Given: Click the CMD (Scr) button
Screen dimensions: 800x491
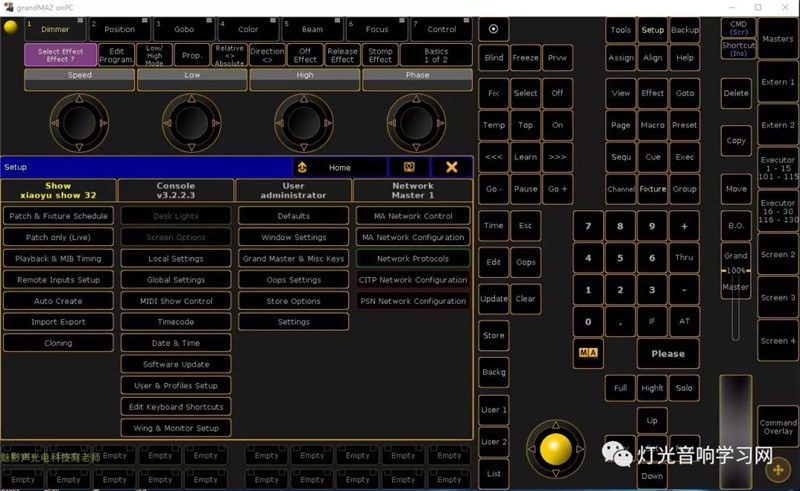Looking at the screenshot, I should click(738, 28).
